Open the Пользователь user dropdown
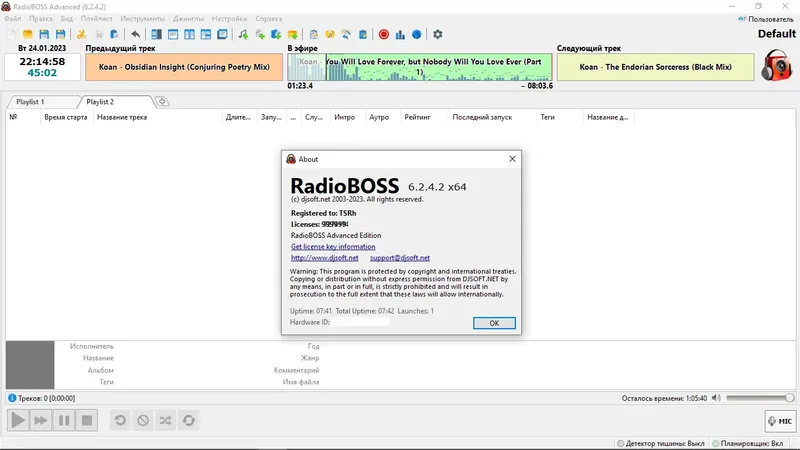Viewport: 800px width, 450px height. pos(766,19)
